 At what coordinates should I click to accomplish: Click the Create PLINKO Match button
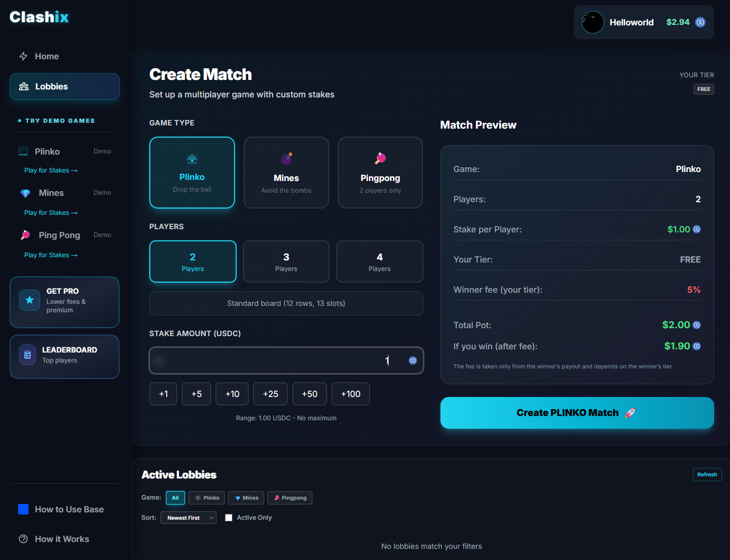576,413
